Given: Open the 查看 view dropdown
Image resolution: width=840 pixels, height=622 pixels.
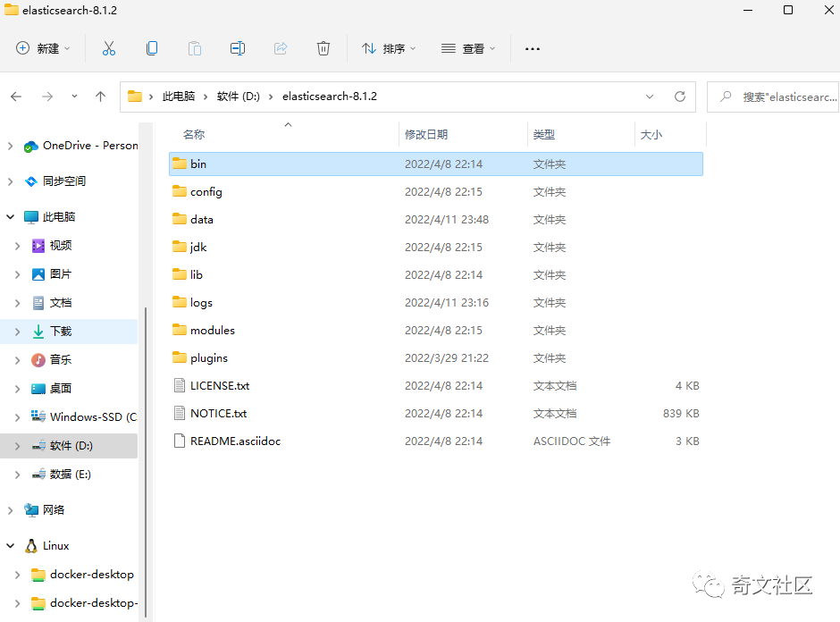Looking at the screenshot, I should pyautogui.click(x=468, y=48).
